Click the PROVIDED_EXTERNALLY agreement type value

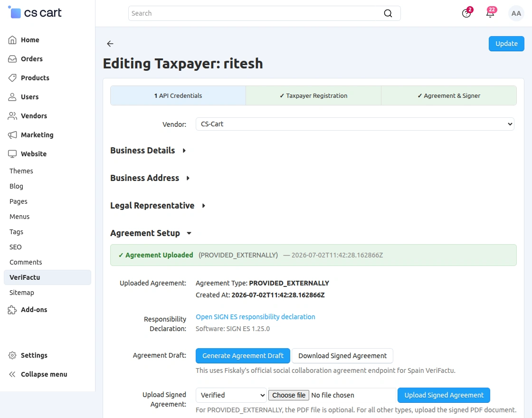(289, 283)
